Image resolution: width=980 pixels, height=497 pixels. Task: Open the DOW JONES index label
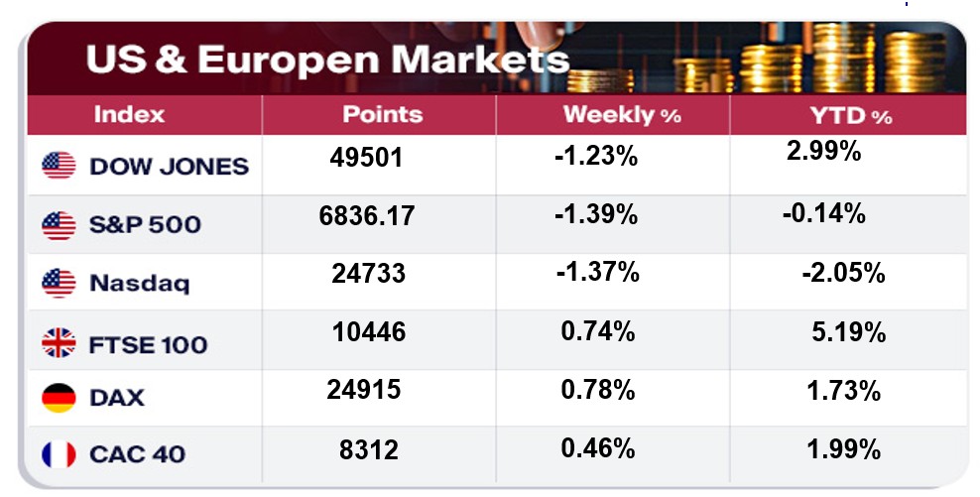[169, 167]
